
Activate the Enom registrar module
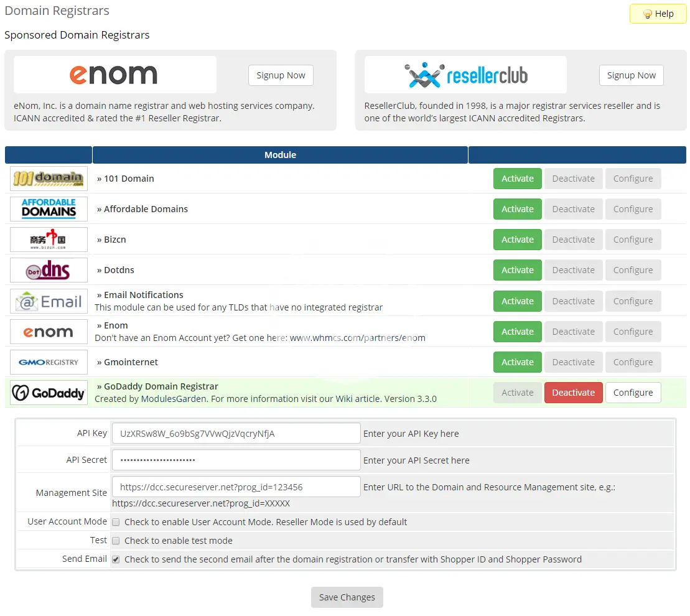coord(518,332)
